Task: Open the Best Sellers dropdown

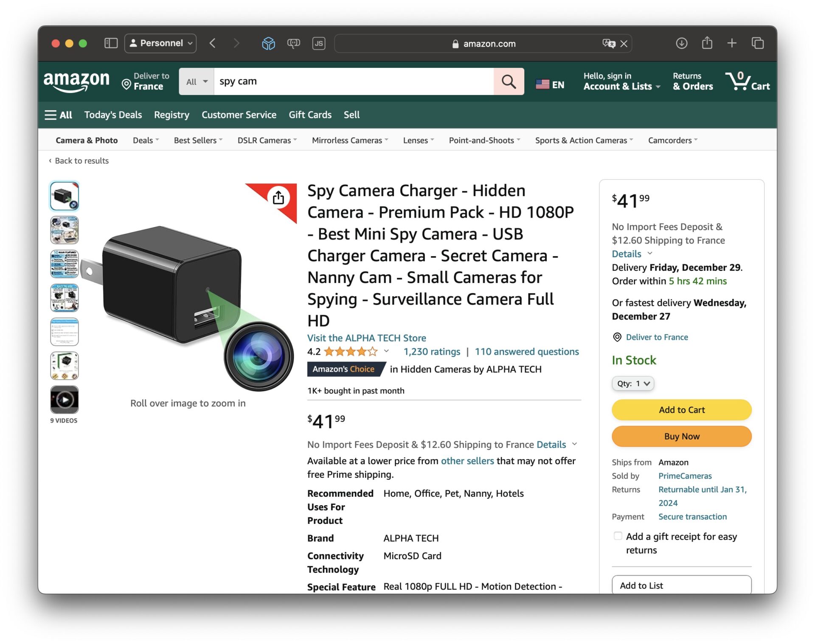Action: coord(198,140)
